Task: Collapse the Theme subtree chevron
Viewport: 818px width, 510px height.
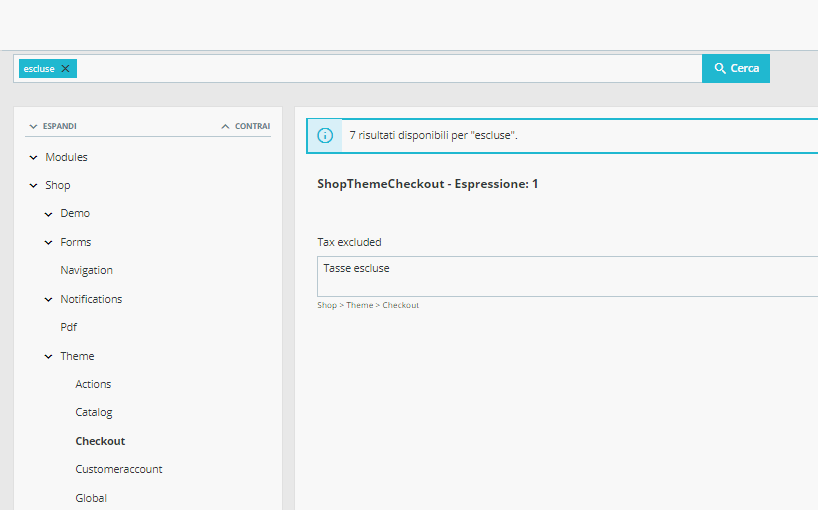Action: click(48, 357)
